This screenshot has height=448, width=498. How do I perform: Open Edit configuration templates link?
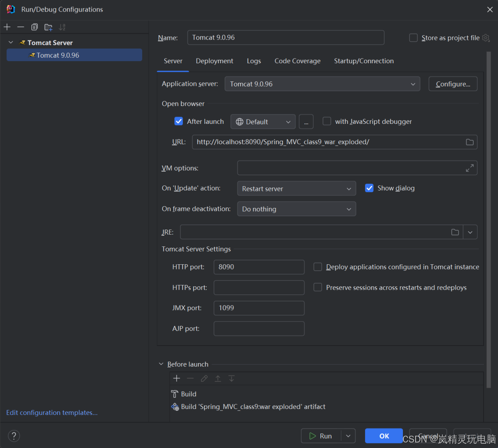tap(52, 412)
